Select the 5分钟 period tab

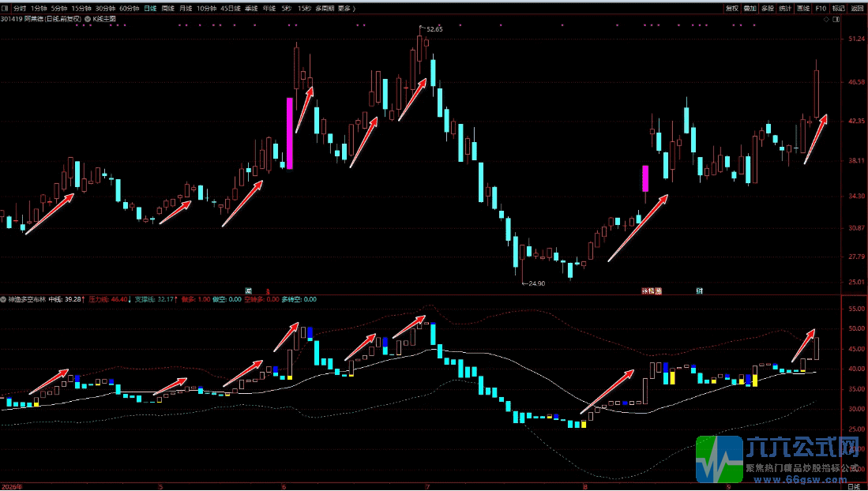tap(59, 9)
